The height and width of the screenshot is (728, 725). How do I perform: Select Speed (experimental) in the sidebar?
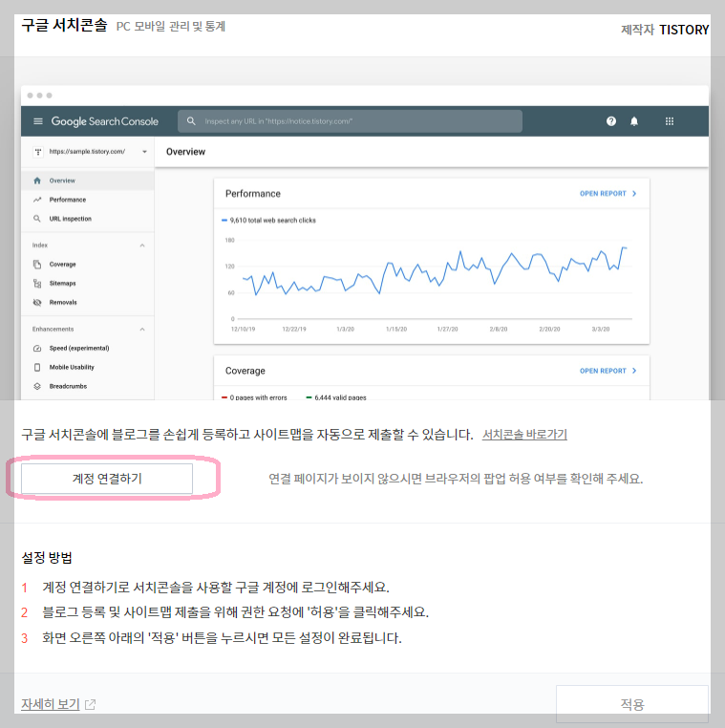[88, 348]
